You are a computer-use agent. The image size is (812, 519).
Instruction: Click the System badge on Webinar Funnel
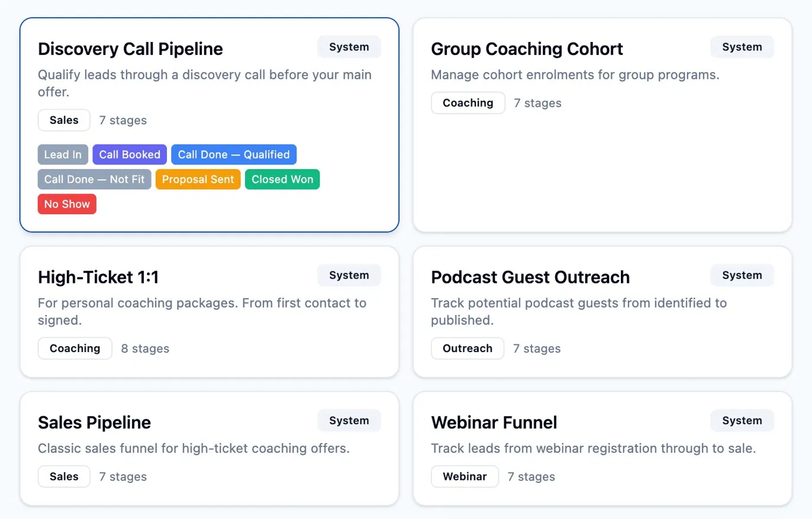pyautogui.click(x=742, y=421)
